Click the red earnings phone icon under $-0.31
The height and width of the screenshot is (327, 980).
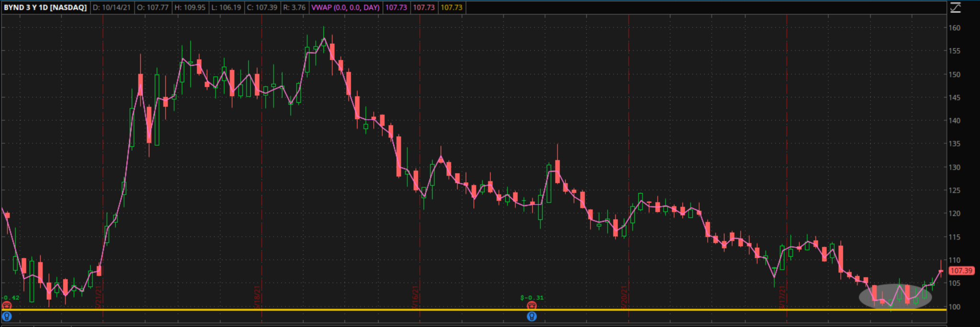click(x=532, y=305)
